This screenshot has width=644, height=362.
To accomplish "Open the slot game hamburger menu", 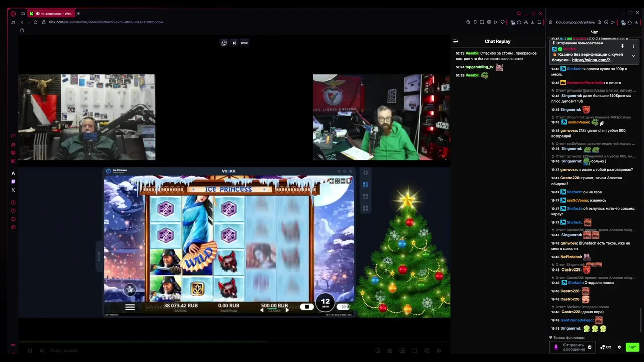I will 130,307.
